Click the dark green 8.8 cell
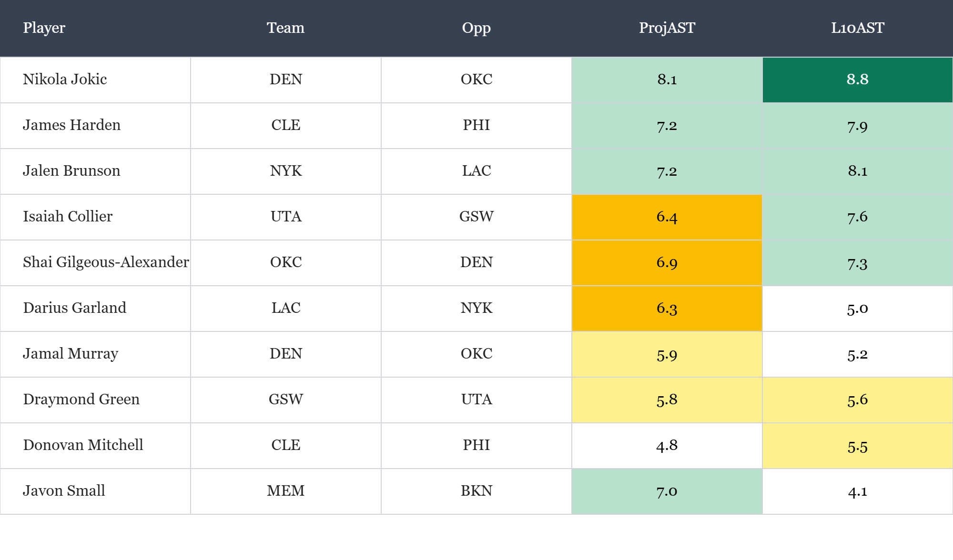 pyautogui.click(x=857, y=80)
